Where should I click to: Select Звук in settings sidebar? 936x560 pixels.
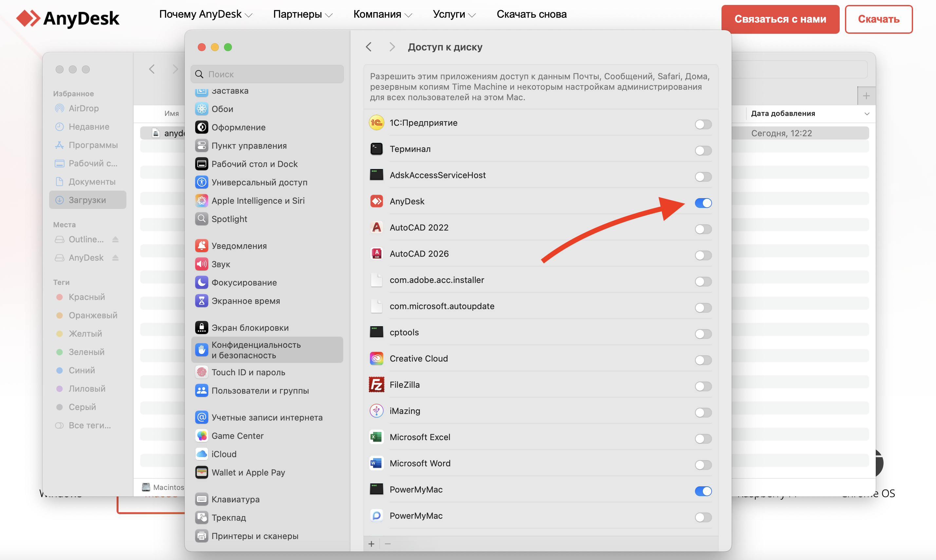267,264
